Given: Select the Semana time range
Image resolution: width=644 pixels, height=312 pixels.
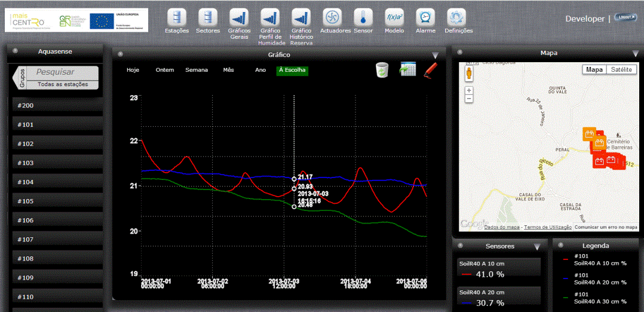Looking at the screenshot, I should click(x=197, y=70).
